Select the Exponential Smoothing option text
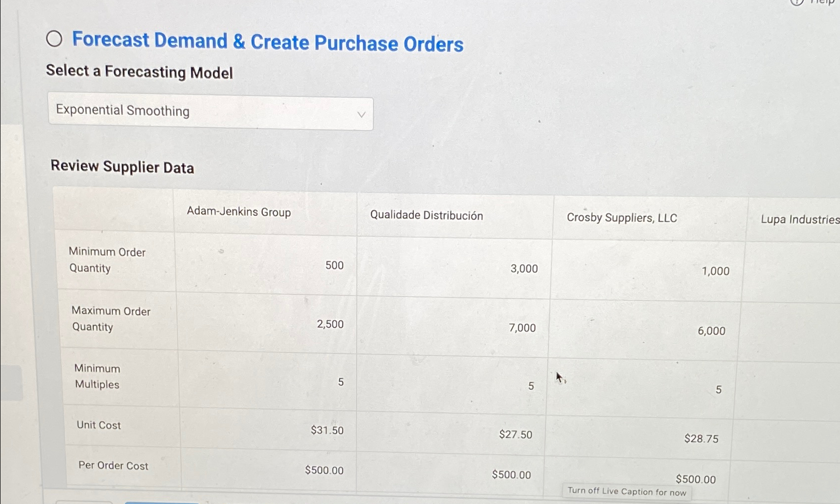840x504 pixels. [122, 110]
